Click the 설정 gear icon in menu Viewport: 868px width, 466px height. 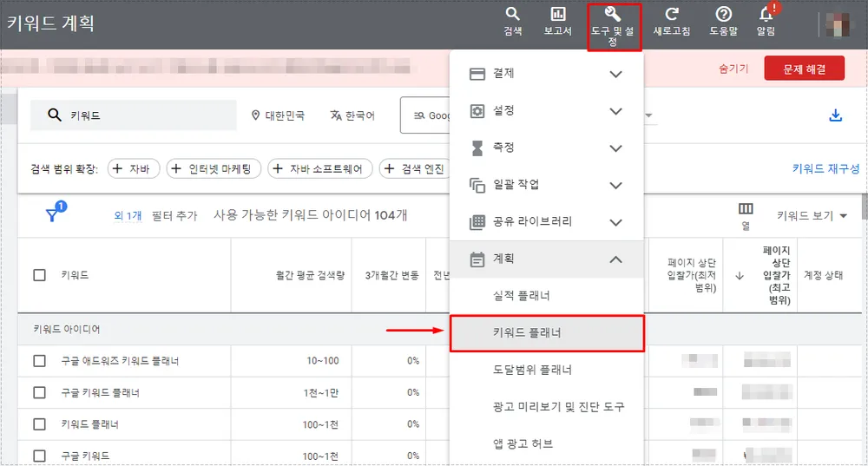[477, 111]
